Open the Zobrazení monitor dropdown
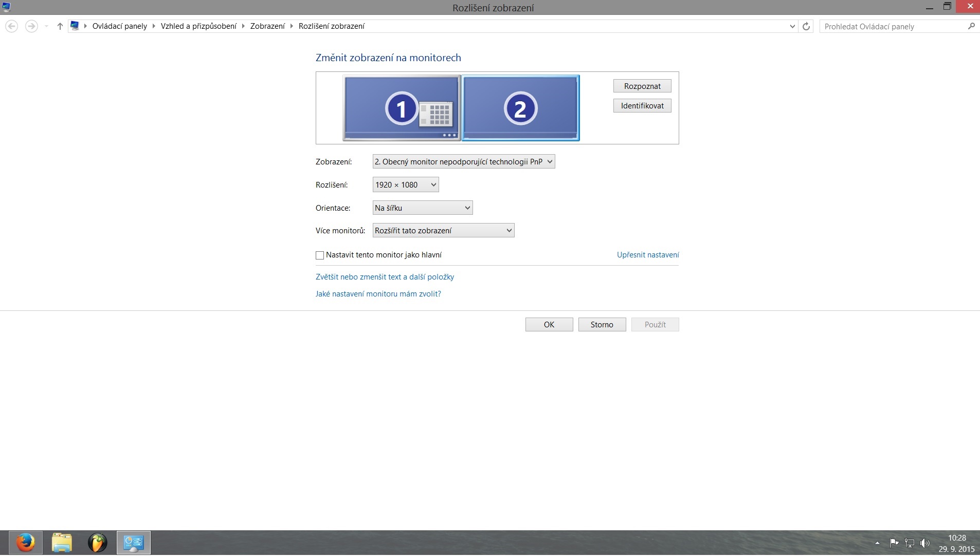Viewport: 980px width, 556px height. click(464, 162)
